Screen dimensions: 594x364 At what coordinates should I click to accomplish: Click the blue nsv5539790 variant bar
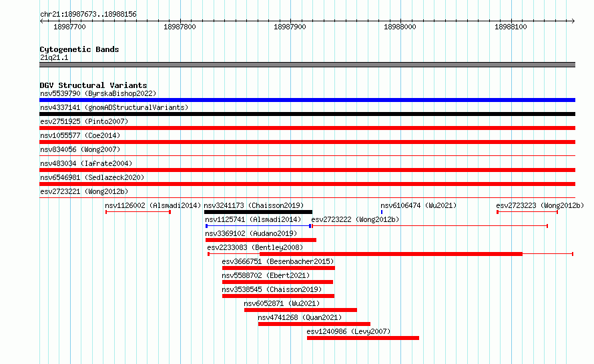pos(307,100)
